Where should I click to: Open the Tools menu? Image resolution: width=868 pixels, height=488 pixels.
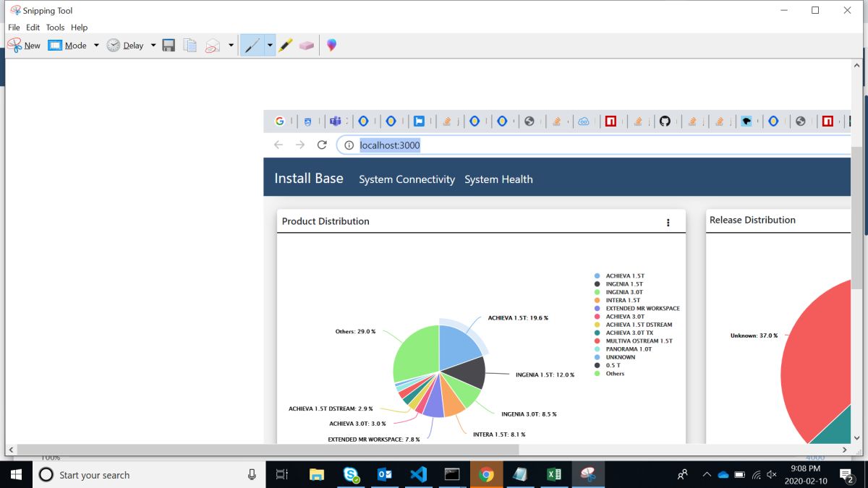tap(56, 27)
